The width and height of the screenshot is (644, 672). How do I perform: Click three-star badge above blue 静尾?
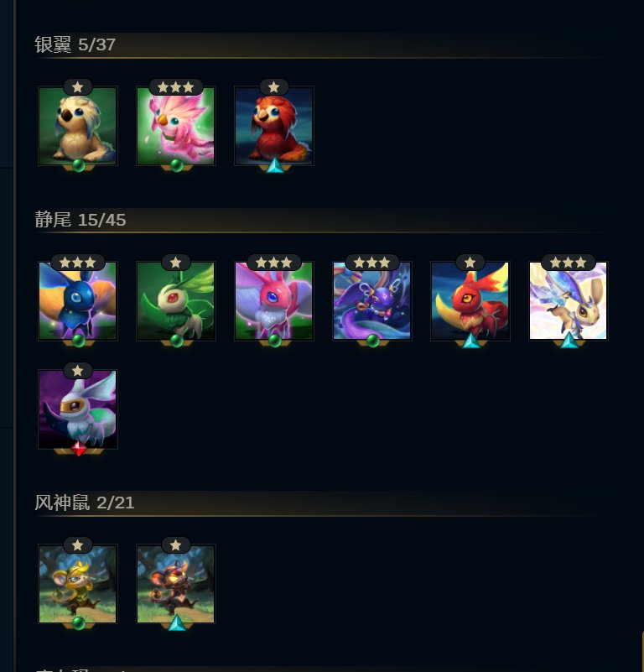pos(77,263)
